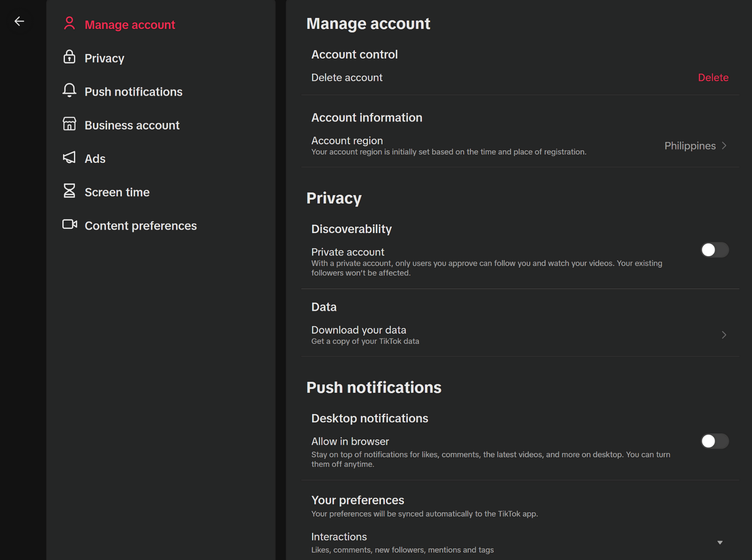Click the Content preferences camera icon
The width and height of the screenshot is (752, 560).
click(69, 225)
